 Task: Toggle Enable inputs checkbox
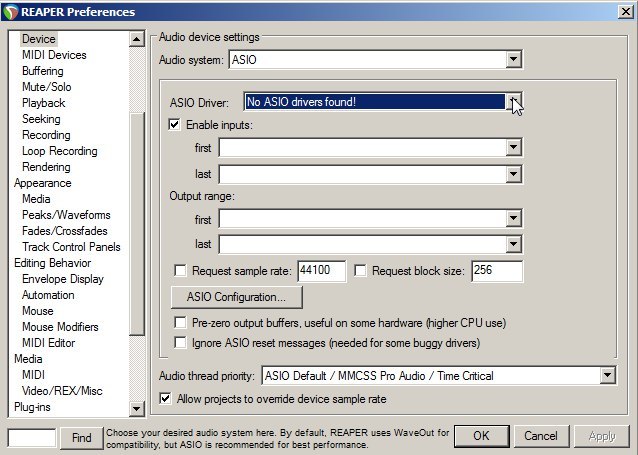click(174, 124)
